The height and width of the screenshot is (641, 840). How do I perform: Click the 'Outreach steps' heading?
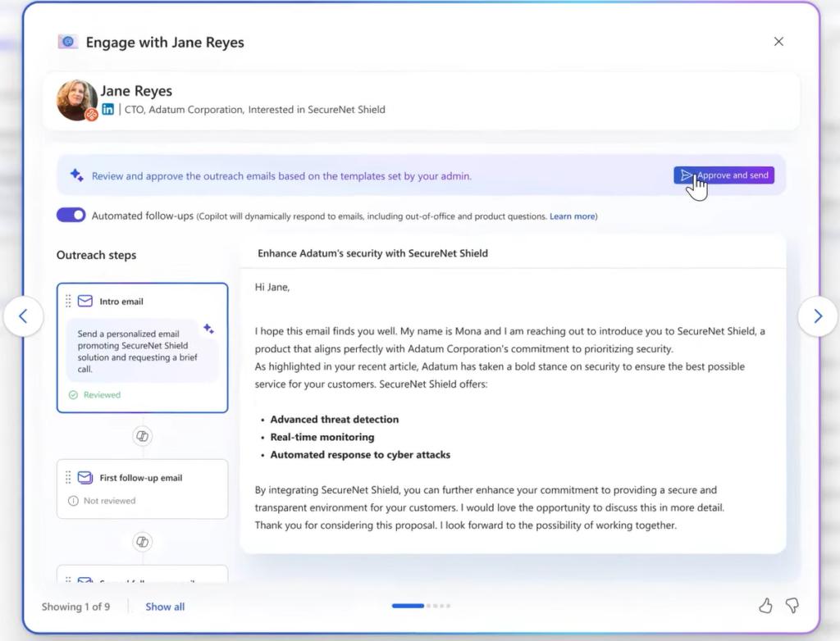(x=97, y=255)
